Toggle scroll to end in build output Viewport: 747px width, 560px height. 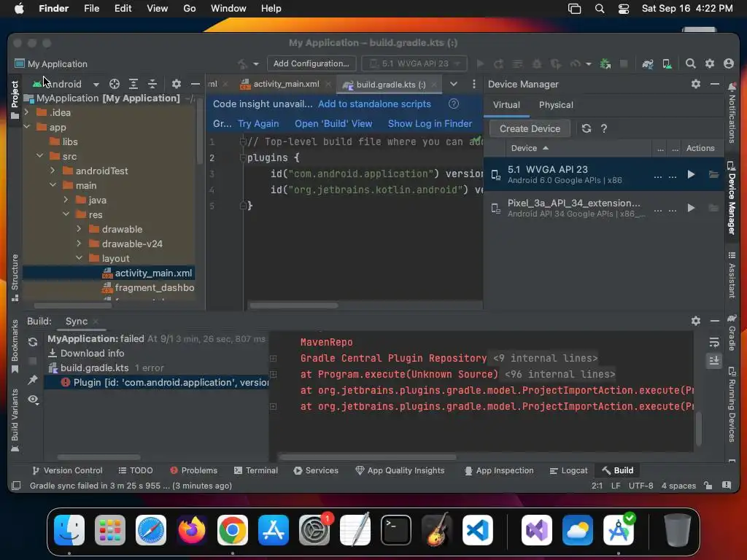point(713,360)
